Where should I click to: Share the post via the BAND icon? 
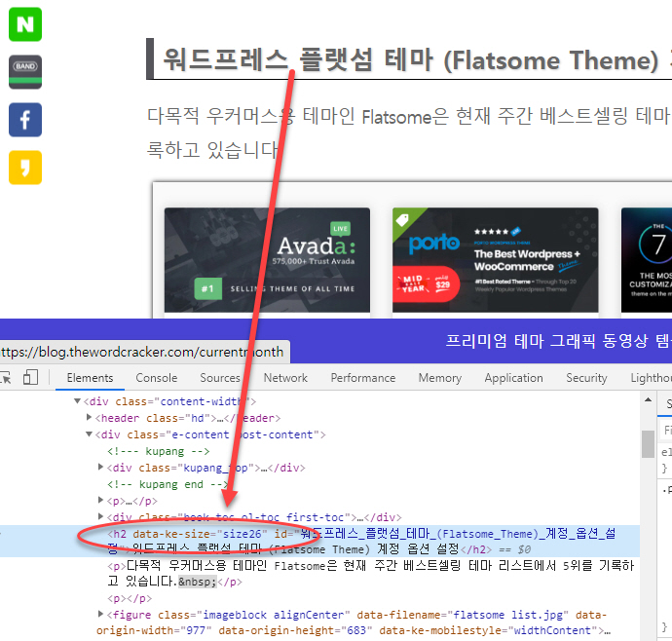25,72
